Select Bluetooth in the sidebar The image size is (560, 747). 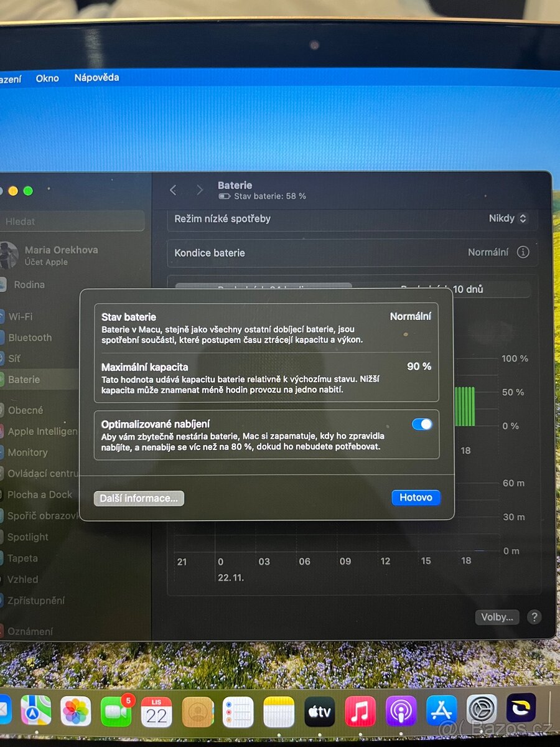coord(30,337)
